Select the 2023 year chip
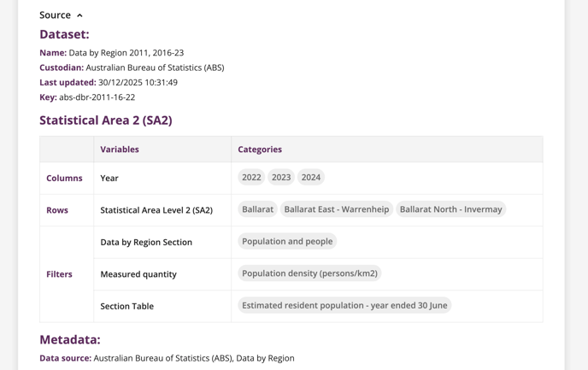 tap(281, 178)
